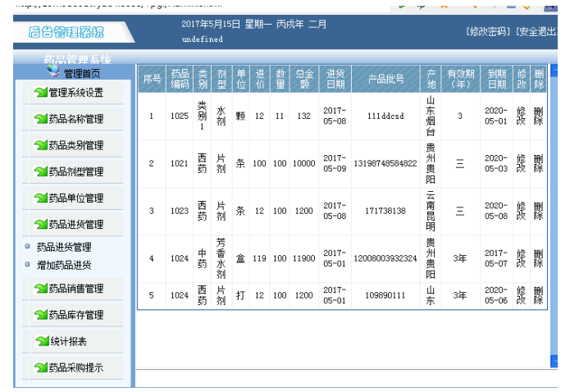The image size is (570, 392).
Task: Click the green arrow icon beside 药品进货管理
Action: pos(41,224)
